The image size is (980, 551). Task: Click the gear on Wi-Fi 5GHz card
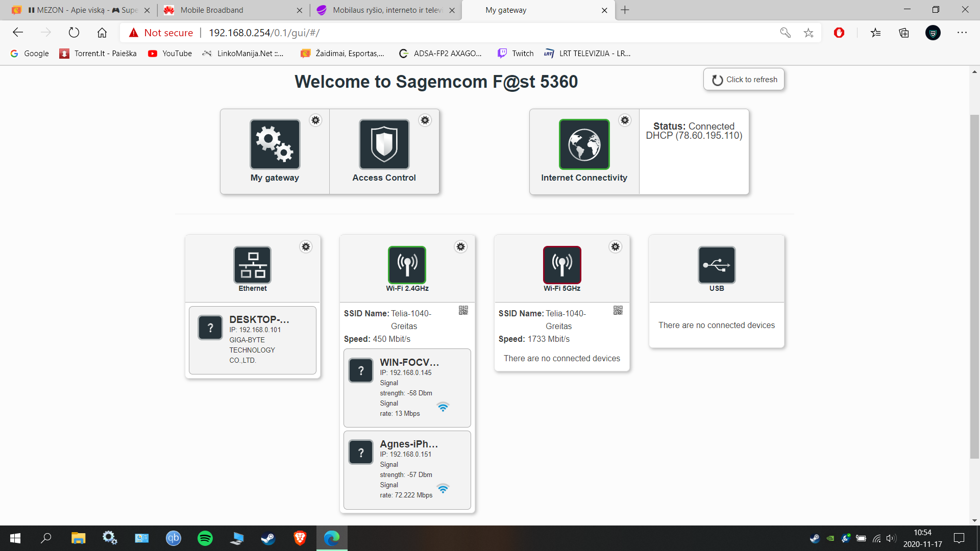click(616, 247)
